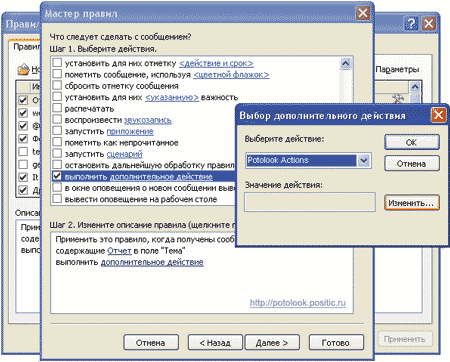Check 'установить для них важность' checkbox
Viewport: 450px width, 362px height.
pos(57,96)
